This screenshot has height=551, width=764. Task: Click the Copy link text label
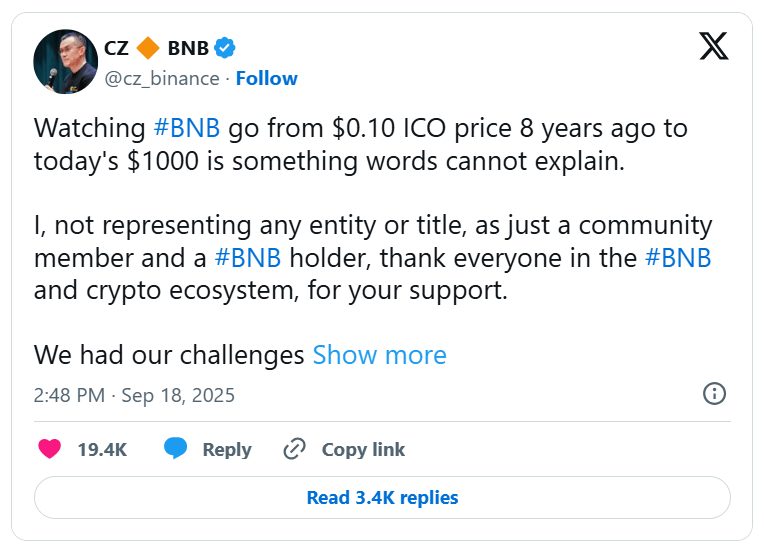[363, 449]
